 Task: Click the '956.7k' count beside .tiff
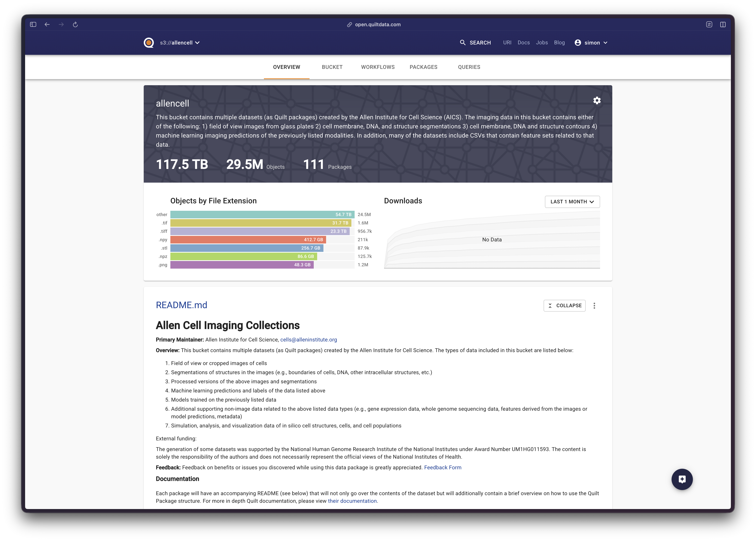364,231
